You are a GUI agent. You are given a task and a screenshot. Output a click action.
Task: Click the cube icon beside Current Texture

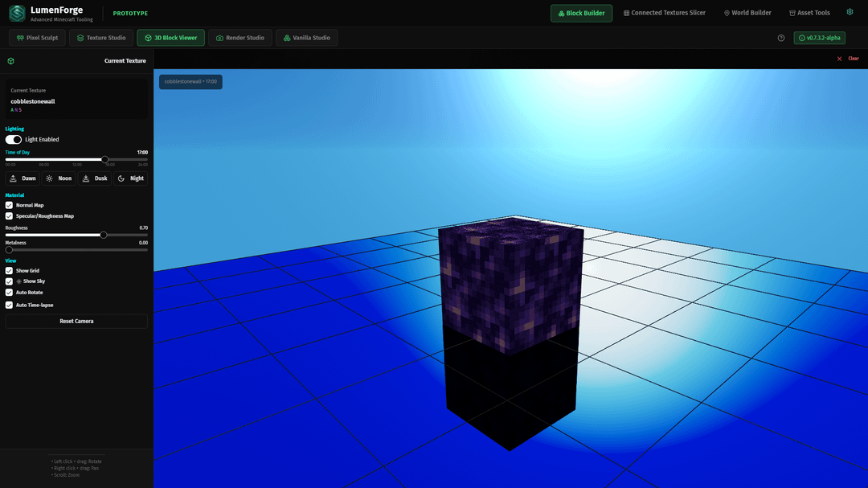point(10,61)
